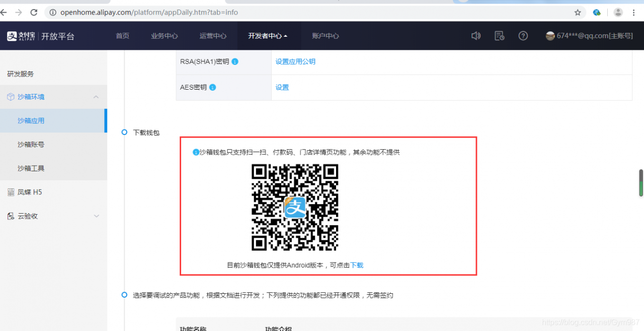Select 沙箱应用 in the sidebar
This screenshot has height=331, width=644.
[x=53, y=121]
